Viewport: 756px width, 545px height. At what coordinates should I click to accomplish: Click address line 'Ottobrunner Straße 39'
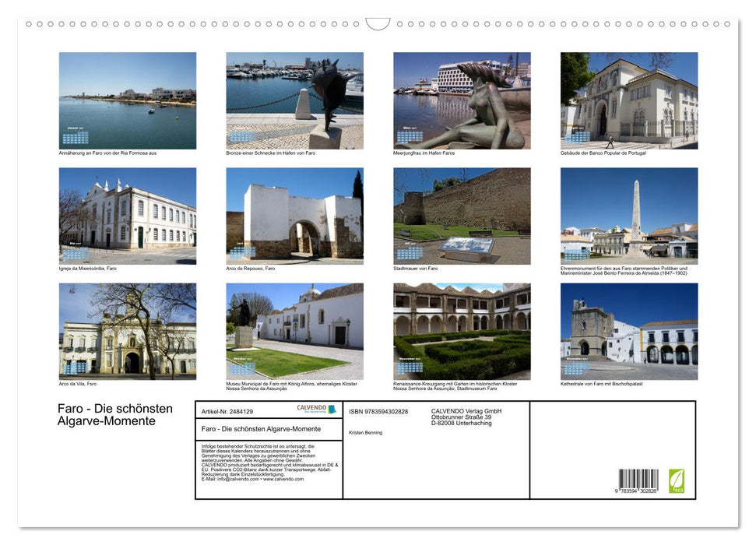462,417
